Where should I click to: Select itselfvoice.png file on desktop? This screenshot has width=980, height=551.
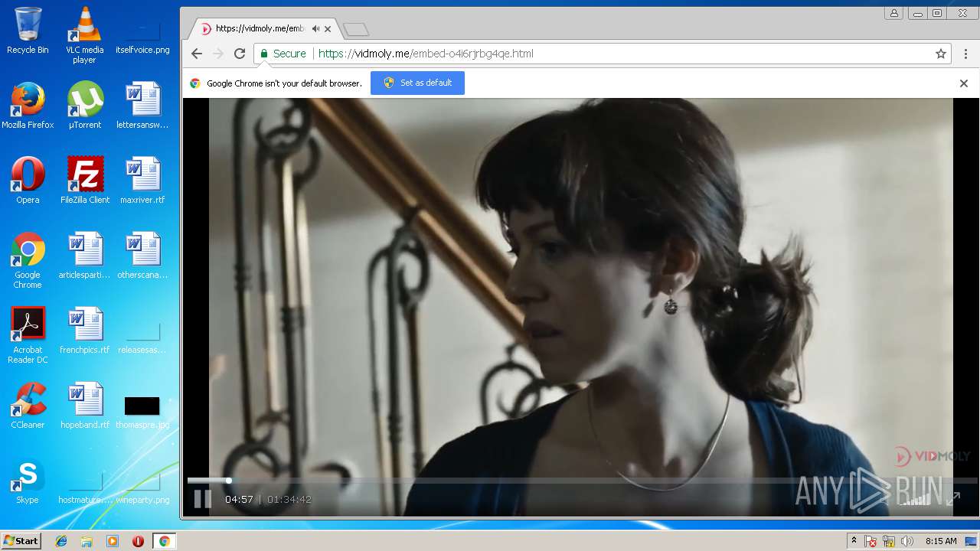pyautogui.click(x=142, y=35)
